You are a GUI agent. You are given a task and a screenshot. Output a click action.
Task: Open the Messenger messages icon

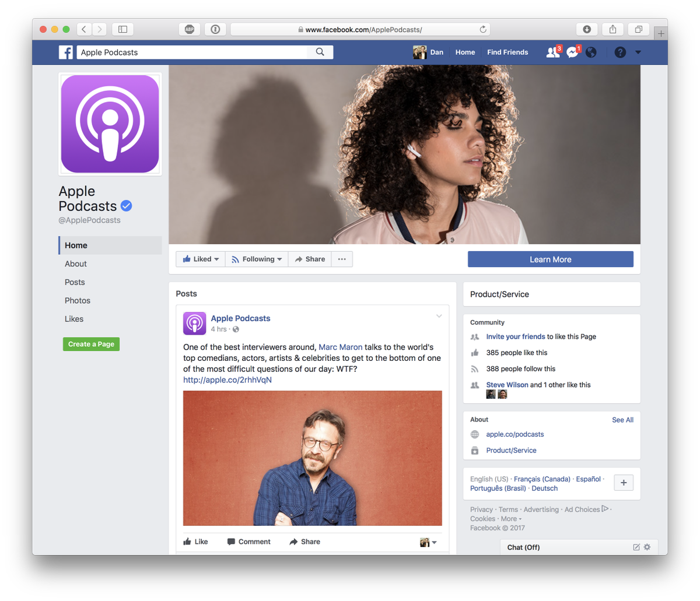tap(572, 52)
